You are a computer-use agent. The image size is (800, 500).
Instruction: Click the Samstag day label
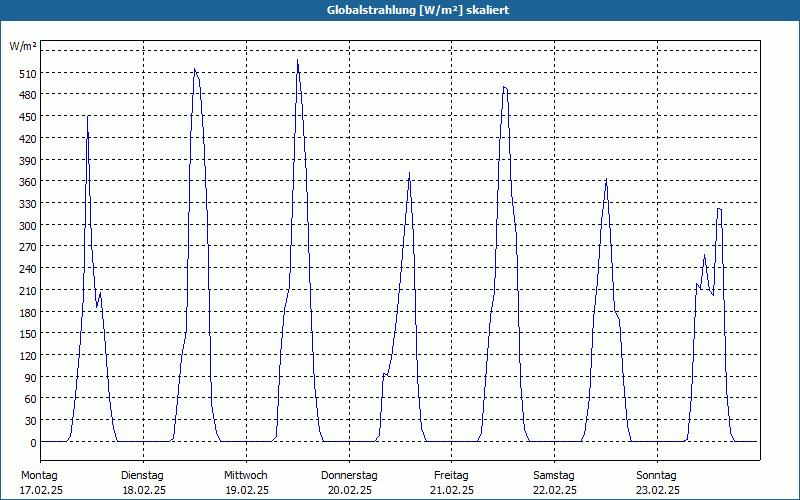[x=554, y=476]
